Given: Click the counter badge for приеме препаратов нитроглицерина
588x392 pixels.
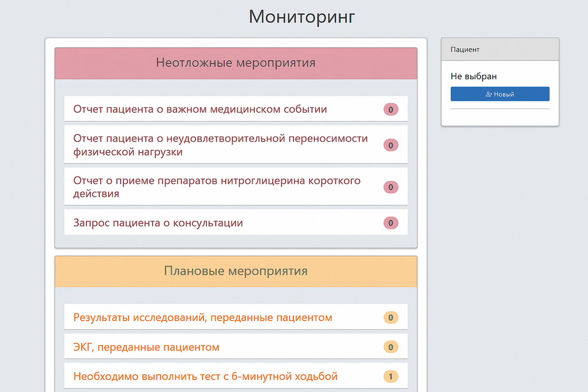Looking at the screenshot, I should pos(390,187).
